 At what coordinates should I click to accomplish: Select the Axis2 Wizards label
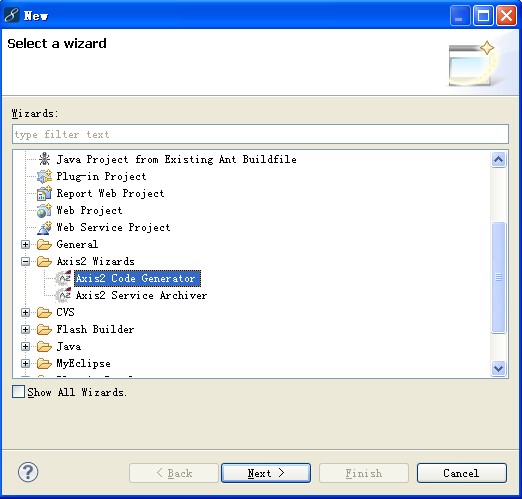click(x=95, y=261)
